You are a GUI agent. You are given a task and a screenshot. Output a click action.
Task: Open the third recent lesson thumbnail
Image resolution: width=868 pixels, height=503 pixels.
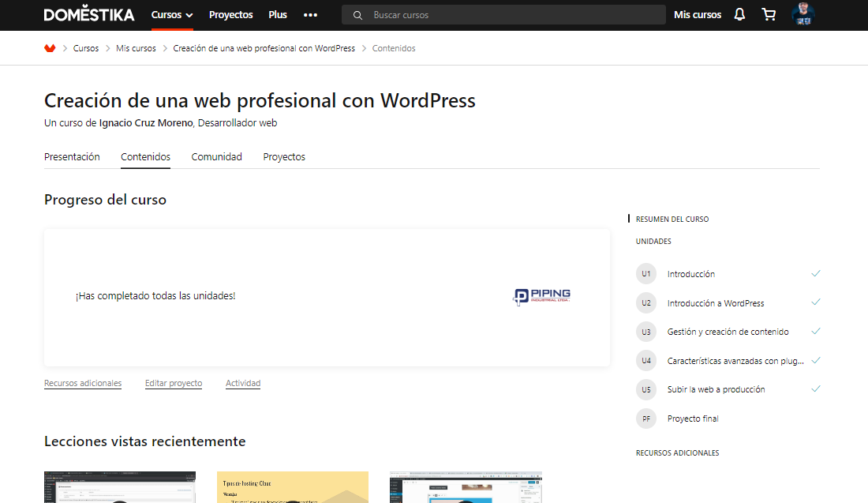(466, 487)
